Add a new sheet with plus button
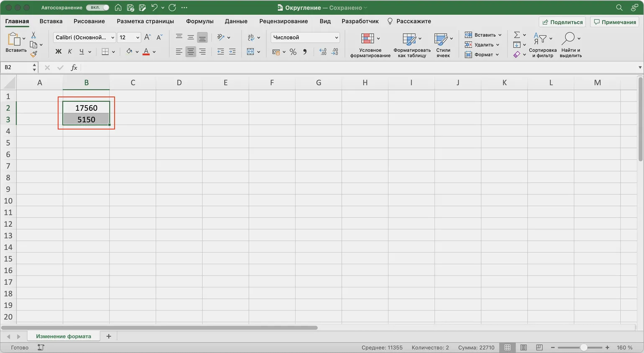 click(109, 336)
